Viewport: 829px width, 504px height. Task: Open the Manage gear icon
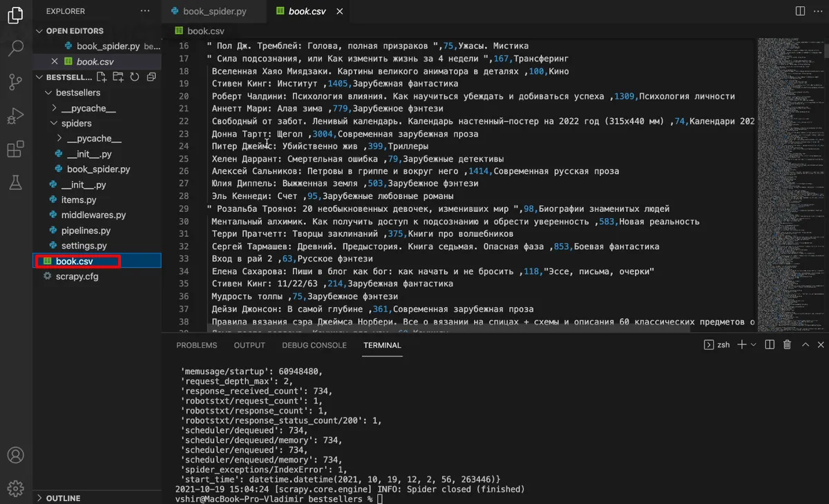[x=15, y=489]
